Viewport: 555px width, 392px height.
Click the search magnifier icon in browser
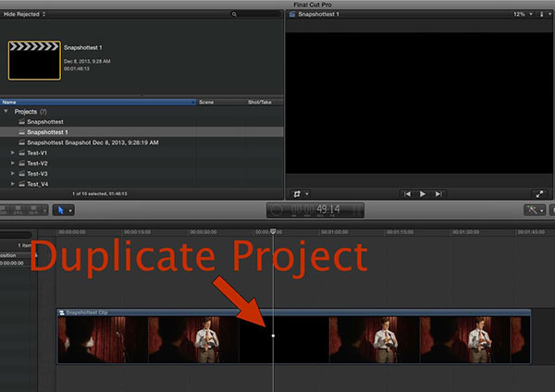(x=234, y=14)
